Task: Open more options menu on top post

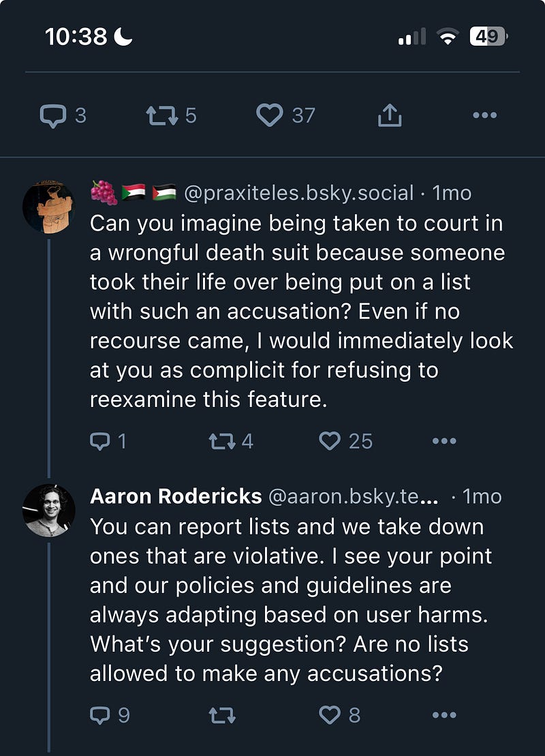Action: pyautogui.click(x=484, y=116)
